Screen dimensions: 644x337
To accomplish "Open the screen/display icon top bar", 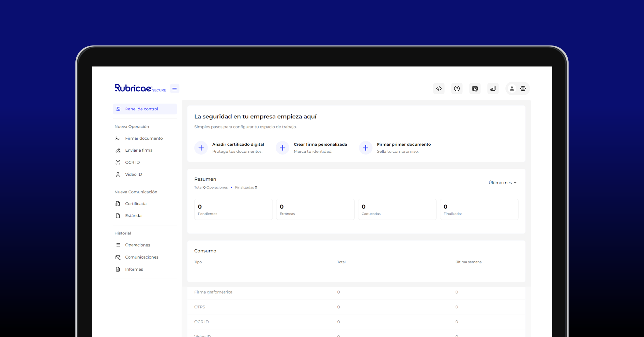I will 475,88.
